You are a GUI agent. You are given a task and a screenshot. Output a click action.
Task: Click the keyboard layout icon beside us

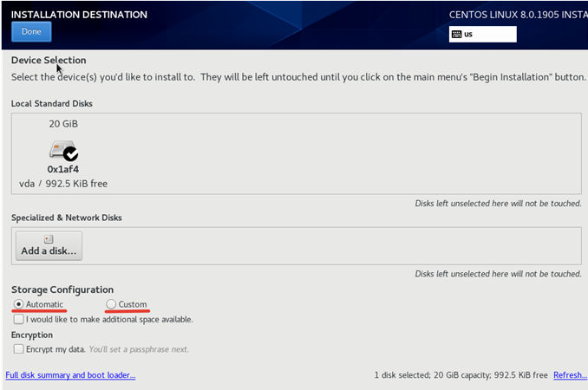(456, 35)
